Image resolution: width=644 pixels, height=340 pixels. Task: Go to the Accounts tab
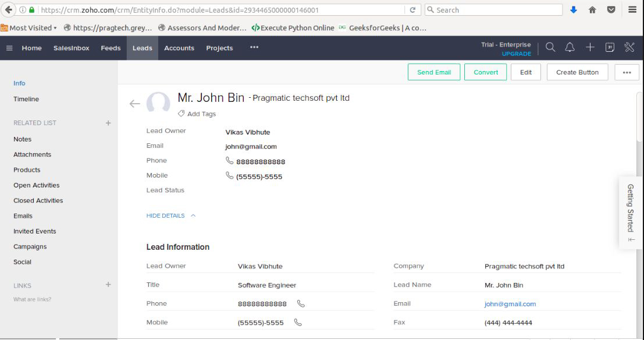click(179, 48)
